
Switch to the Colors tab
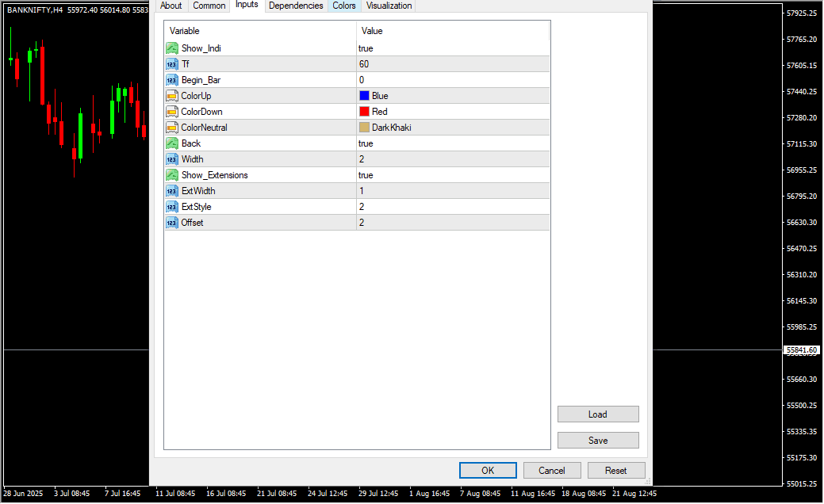[x=344, y=6]
